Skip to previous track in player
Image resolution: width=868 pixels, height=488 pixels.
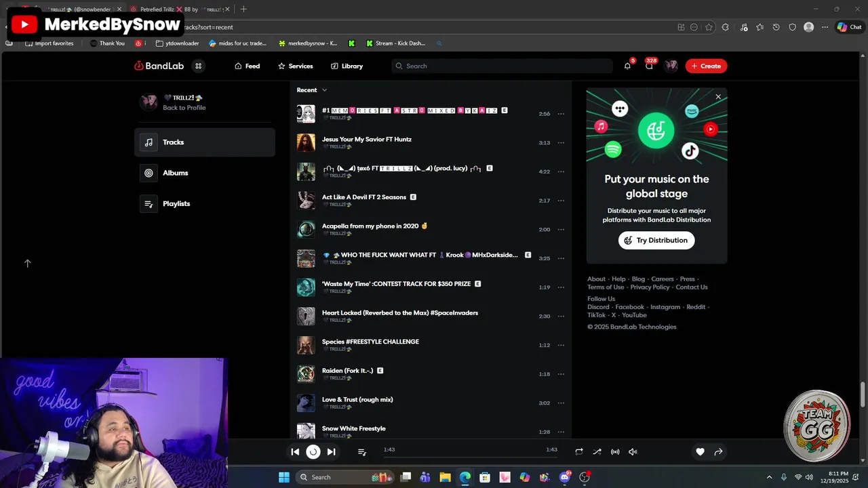pyautogui.click(x=295, y=451)
